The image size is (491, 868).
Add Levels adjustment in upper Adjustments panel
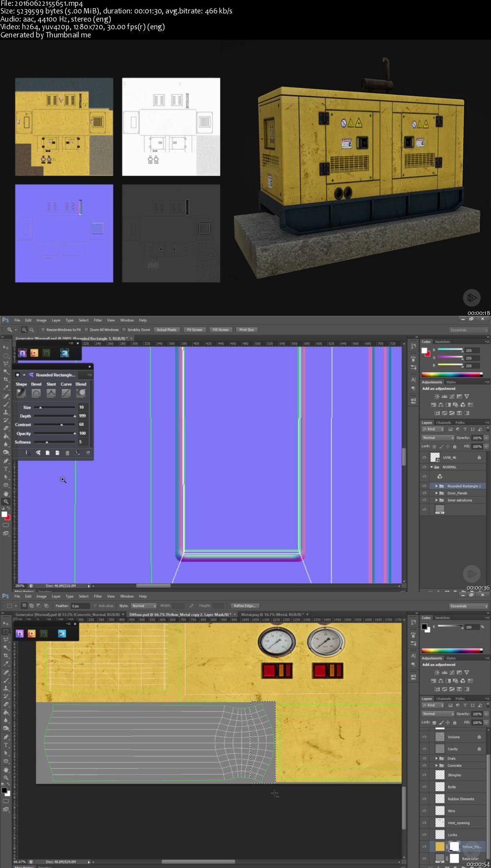444,397
